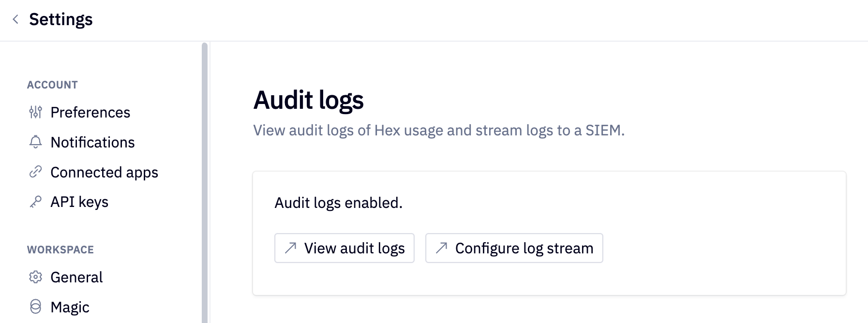Open the Preferences settings page
Screen dimensions: 868x323
pos(90,112)
